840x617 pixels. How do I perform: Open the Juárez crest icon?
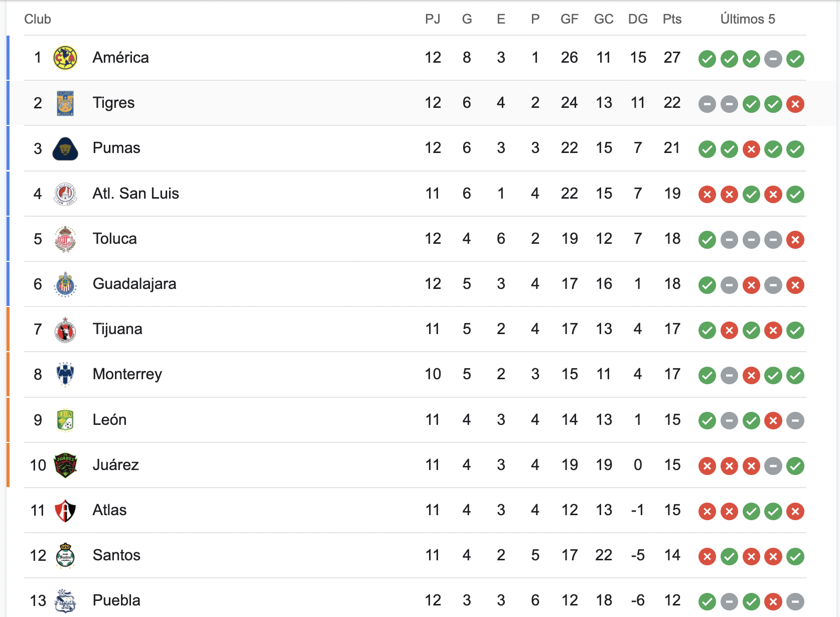tap(65, 465)
